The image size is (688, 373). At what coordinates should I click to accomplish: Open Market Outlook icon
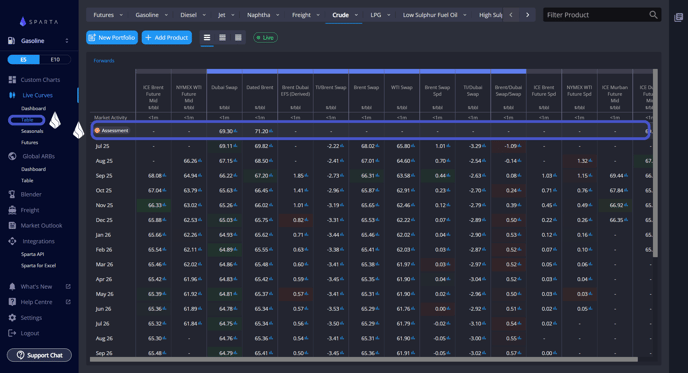pos(12,226)
